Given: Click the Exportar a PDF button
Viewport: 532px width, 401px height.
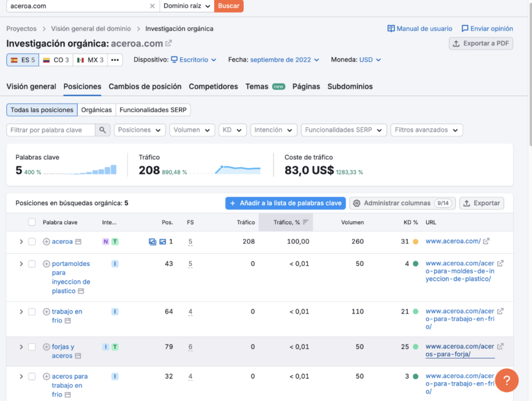Looking at the screenshot, I should 481,43.
